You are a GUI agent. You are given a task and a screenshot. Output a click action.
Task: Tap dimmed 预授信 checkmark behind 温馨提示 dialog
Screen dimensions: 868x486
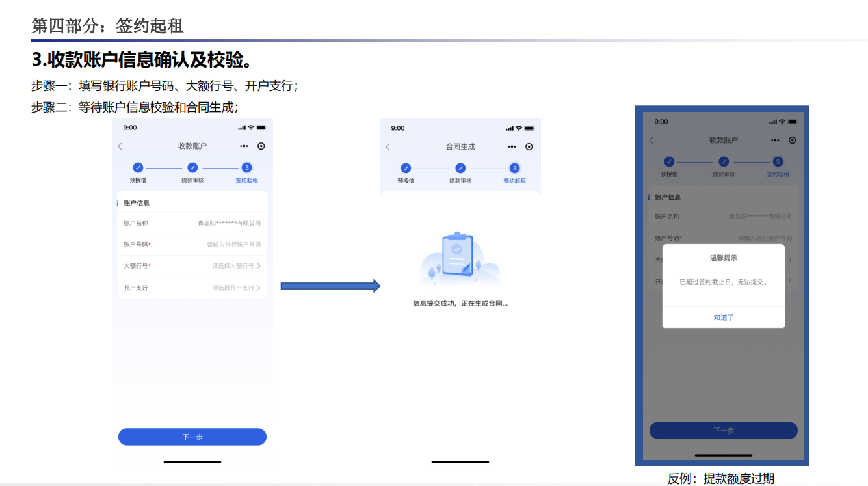pos(669,161)
